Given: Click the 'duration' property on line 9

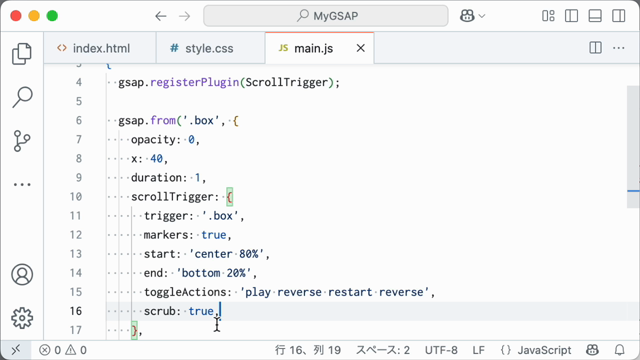Looking at the screenshot, I should click(156, 178).
